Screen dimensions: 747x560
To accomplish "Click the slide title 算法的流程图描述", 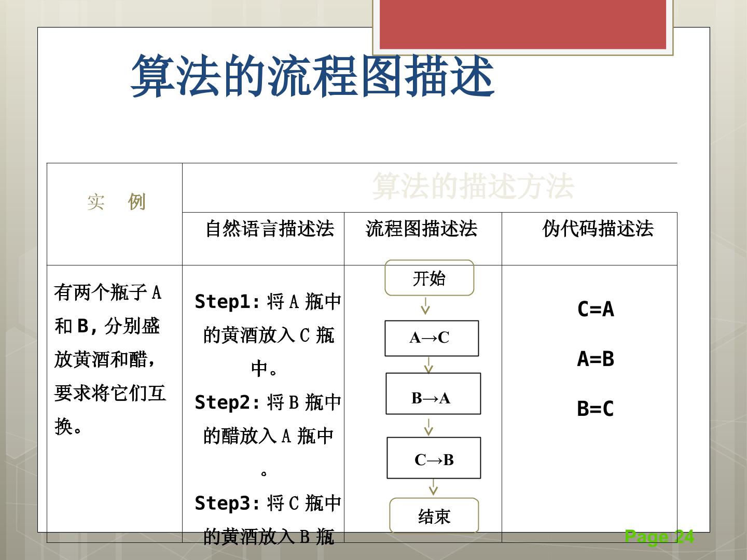I will tap(313, 76).
